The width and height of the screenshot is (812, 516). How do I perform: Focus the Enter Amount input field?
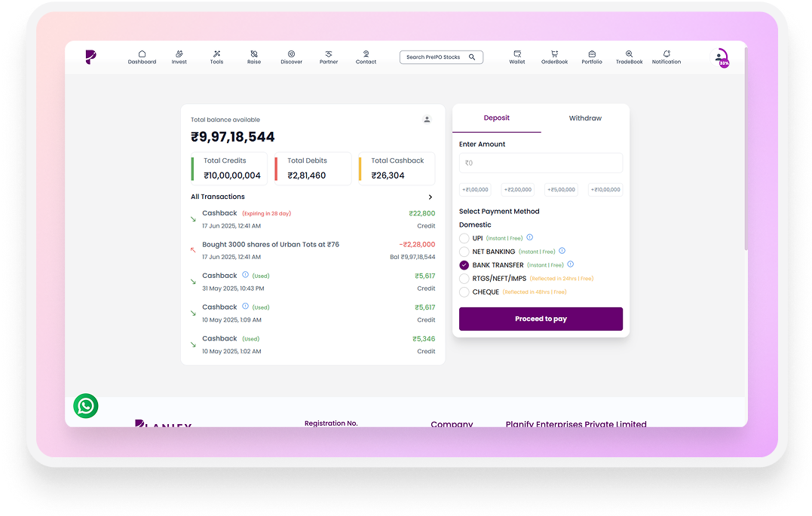[541, 163]
